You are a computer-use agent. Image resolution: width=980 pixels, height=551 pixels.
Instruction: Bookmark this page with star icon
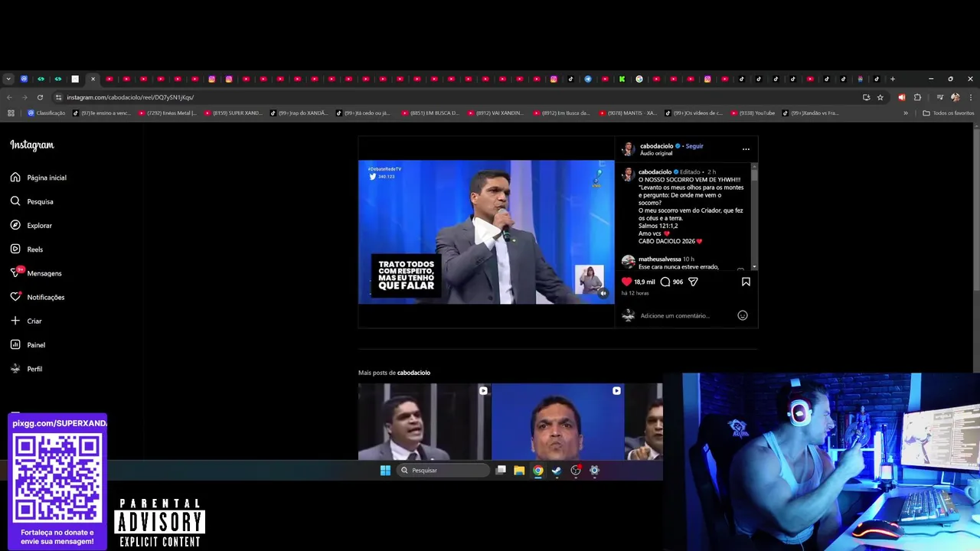click(880, 97)
